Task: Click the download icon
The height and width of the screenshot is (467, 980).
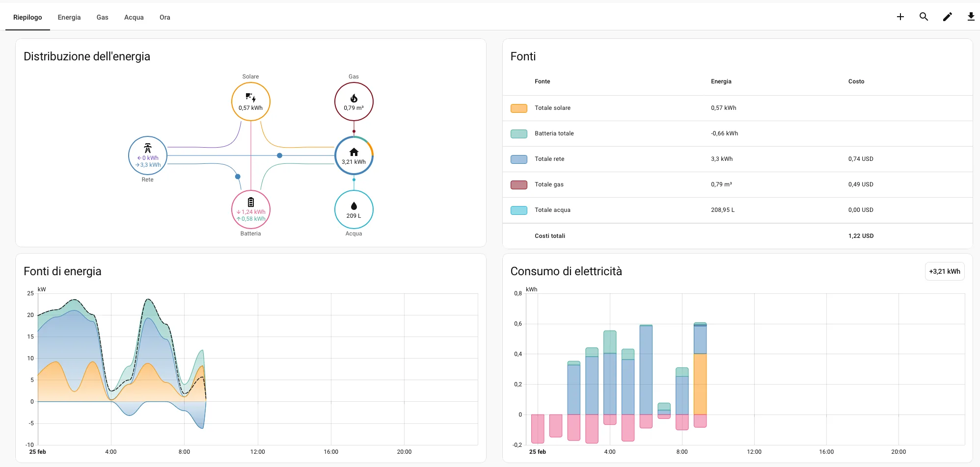Action: (971, 17)
